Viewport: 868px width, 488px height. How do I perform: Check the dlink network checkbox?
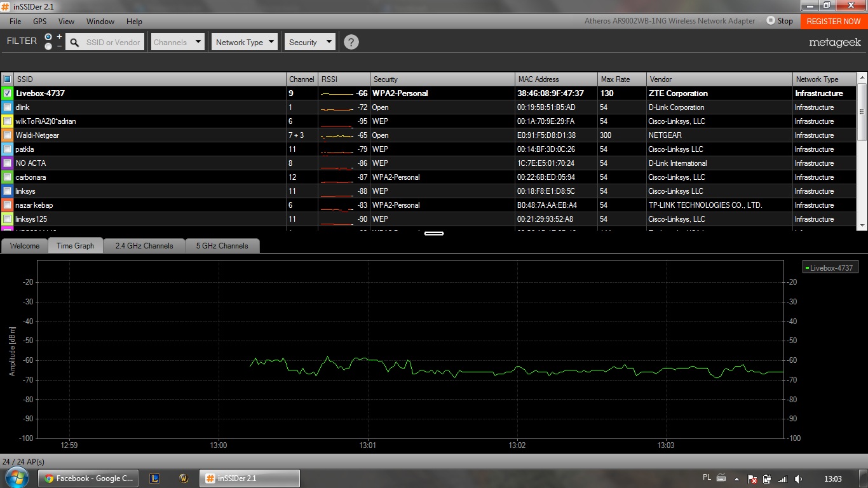pos(7,107)
